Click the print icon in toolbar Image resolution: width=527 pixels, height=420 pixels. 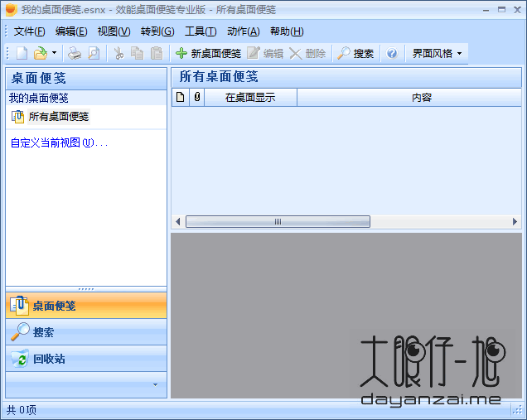[75, 53]
